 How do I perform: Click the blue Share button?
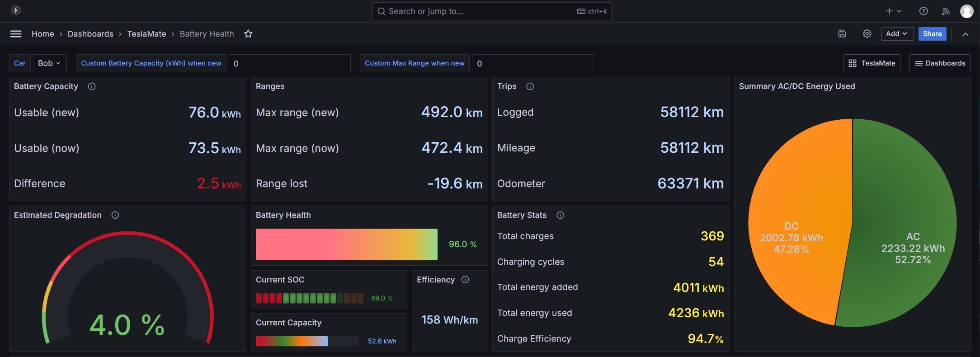click(x=933, y=34)
